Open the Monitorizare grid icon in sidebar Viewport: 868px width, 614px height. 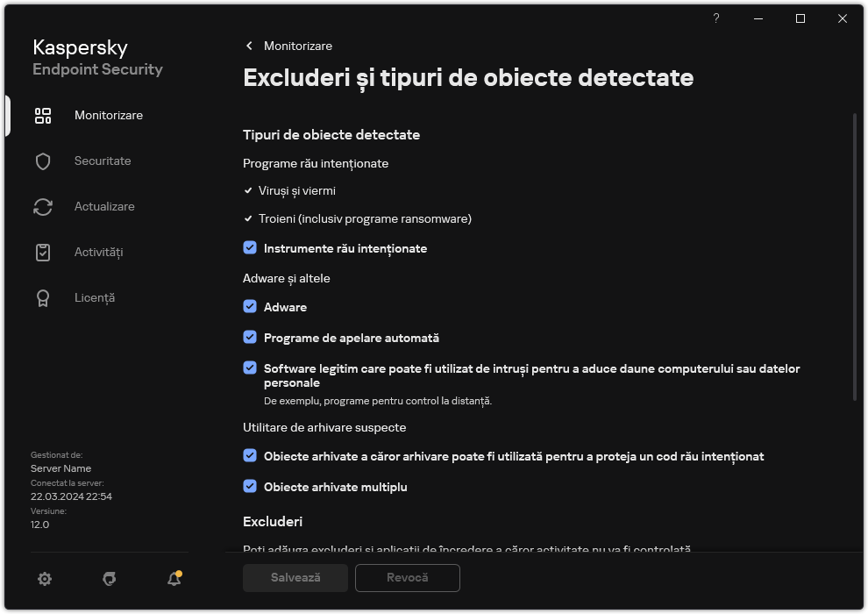point(42,115)
